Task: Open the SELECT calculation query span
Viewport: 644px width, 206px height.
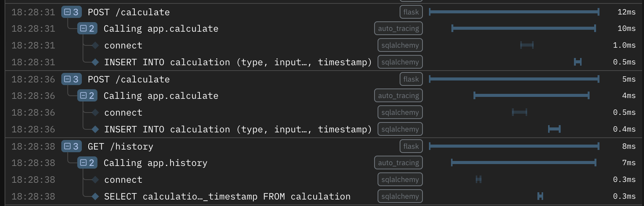Action: (227, 196)
